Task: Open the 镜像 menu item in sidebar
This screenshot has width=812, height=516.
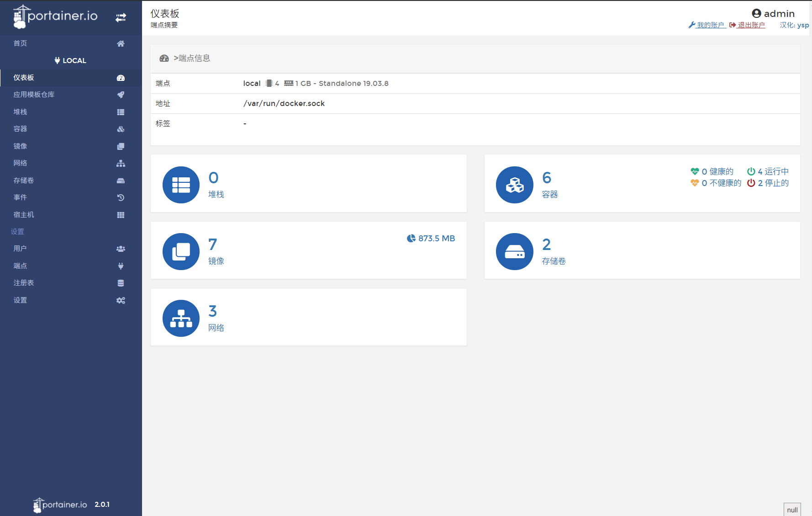Action: pyautogui.click(x=21, y=146)
